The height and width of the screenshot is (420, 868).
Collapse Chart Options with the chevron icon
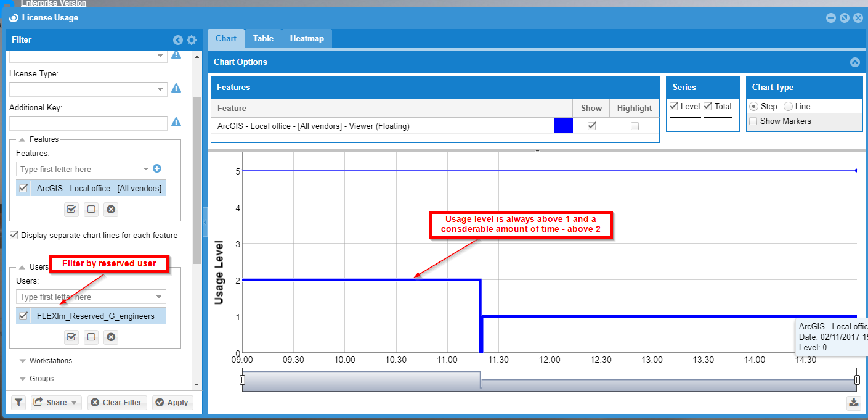(x=854, y=62)
